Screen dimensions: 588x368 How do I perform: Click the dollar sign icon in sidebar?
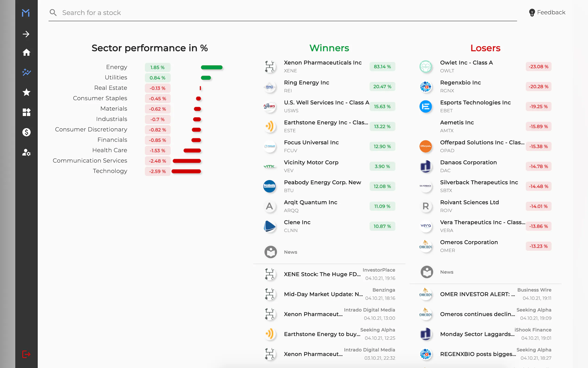(x=26, y=132)
